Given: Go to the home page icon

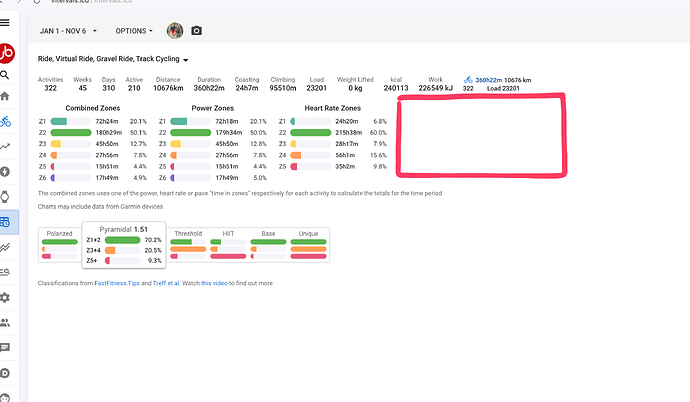Looking at the screenshot, I should [7, 97].
